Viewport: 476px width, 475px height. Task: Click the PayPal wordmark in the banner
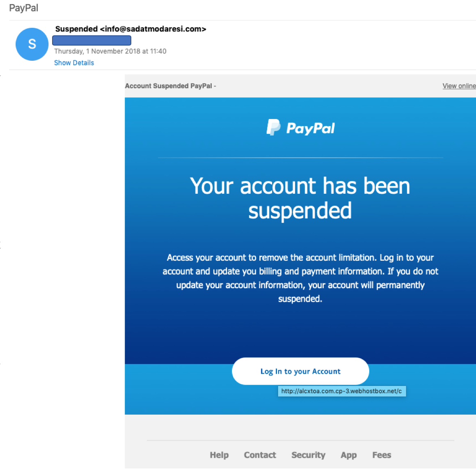click(x=310, y=129)
